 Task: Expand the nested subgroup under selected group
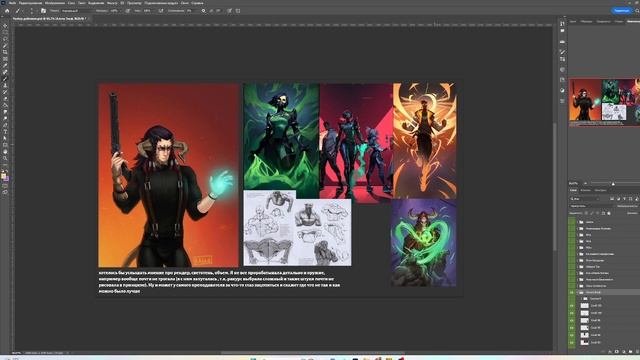[582, 299]
